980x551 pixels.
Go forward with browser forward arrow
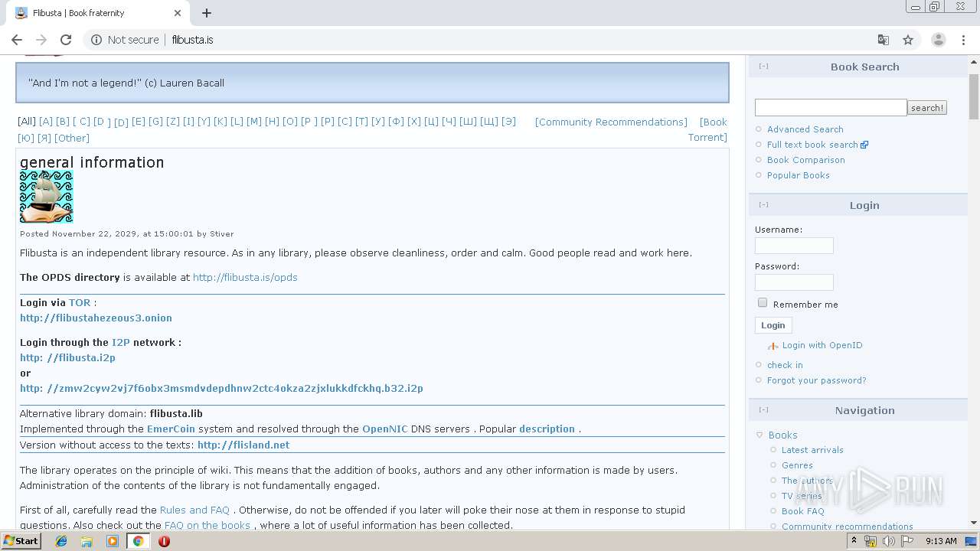41,40
